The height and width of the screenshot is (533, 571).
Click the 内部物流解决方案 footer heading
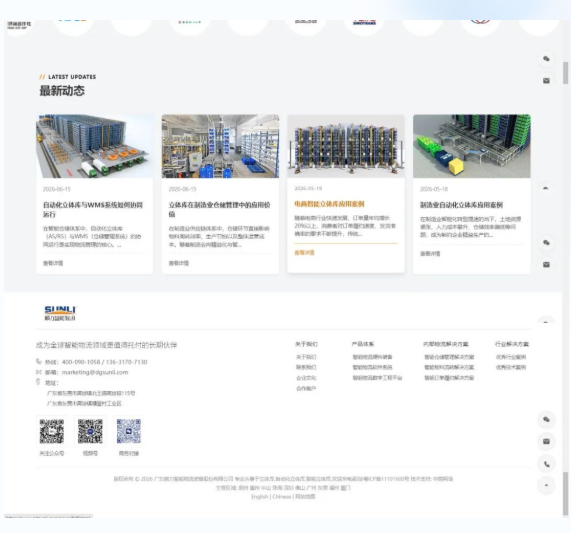tap(446, 344)
